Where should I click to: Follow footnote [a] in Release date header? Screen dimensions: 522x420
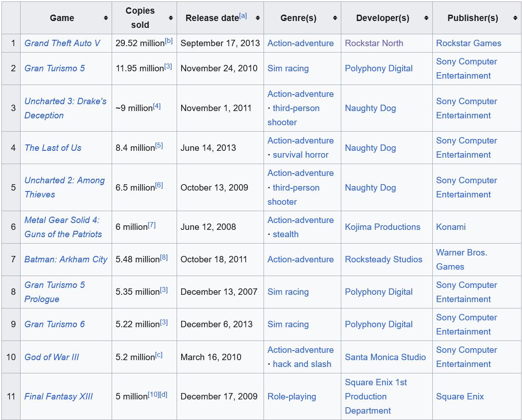pos(243,16)
